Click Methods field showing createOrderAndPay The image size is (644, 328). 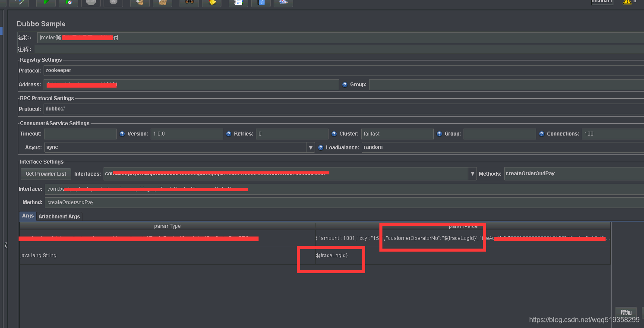[x=574, y=173]
